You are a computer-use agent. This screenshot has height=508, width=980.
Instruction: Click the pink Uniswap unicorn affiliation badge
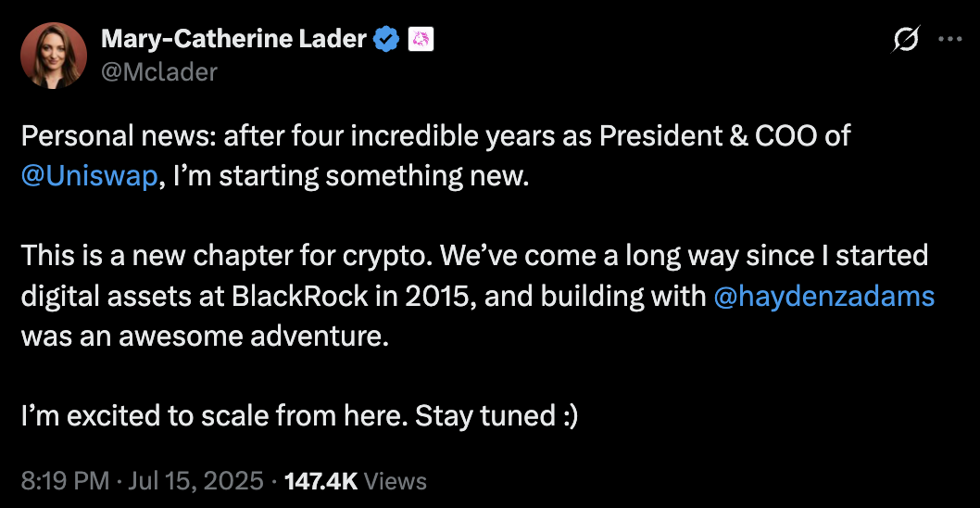421,39
